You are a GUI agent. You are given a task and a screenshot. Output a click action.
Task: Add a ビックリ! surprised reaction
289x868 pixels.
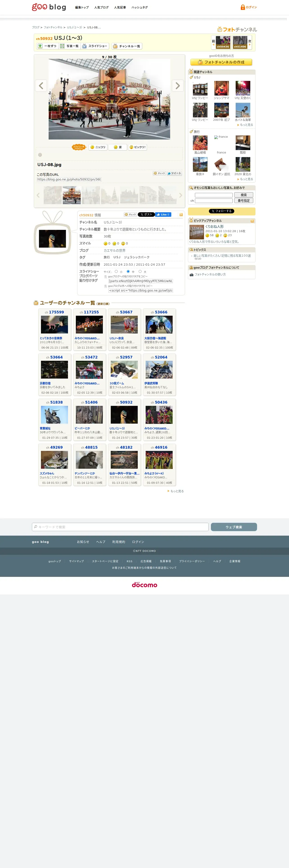pos(137,147)
